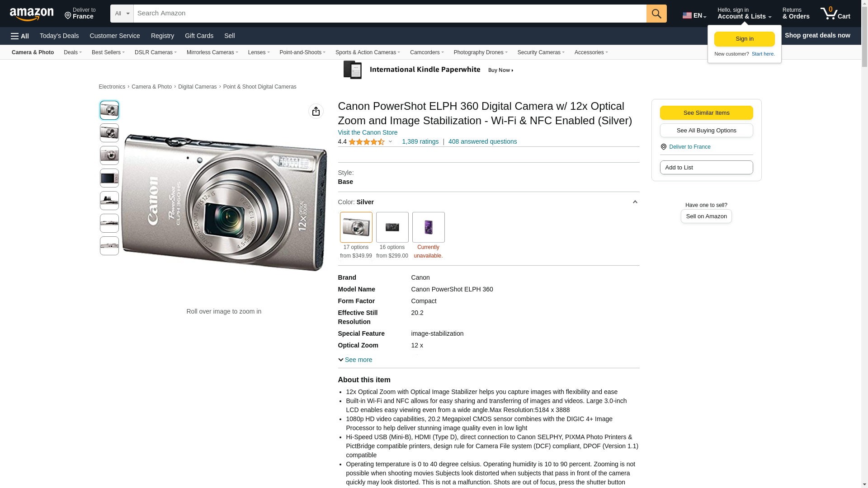Open star rating popover arrow

(391, 142)
